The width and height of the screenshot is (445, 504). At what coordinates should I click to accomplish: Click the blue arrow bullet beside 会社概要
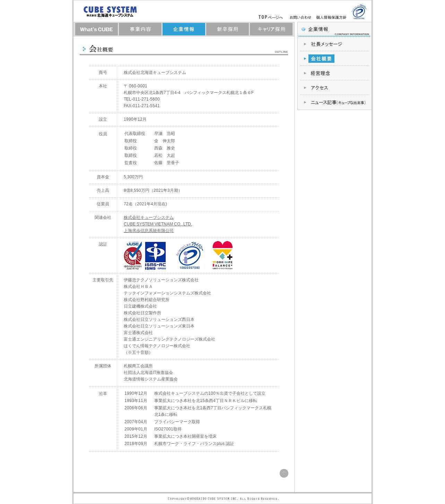pyautogui.click(x=305, y=59)
